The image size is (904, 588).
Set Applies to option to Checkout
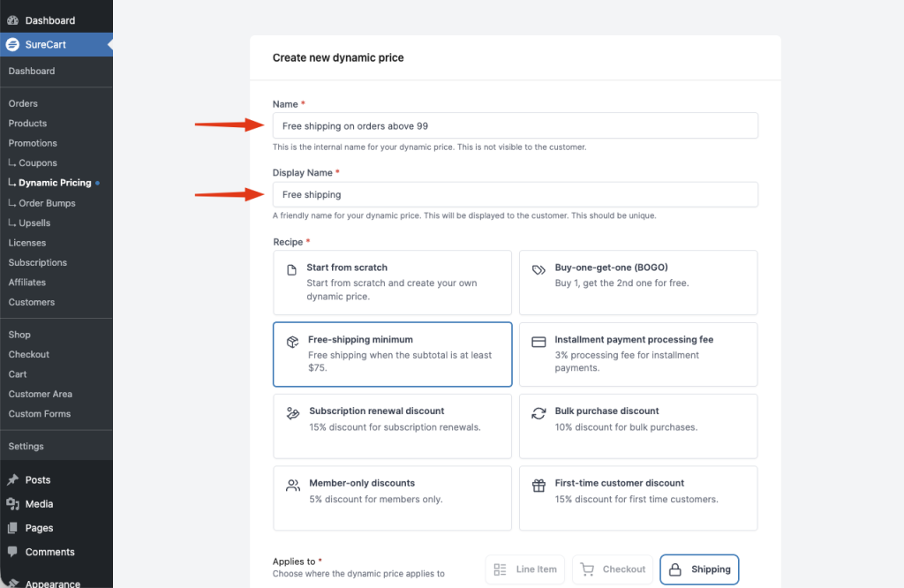click(613, 569)
